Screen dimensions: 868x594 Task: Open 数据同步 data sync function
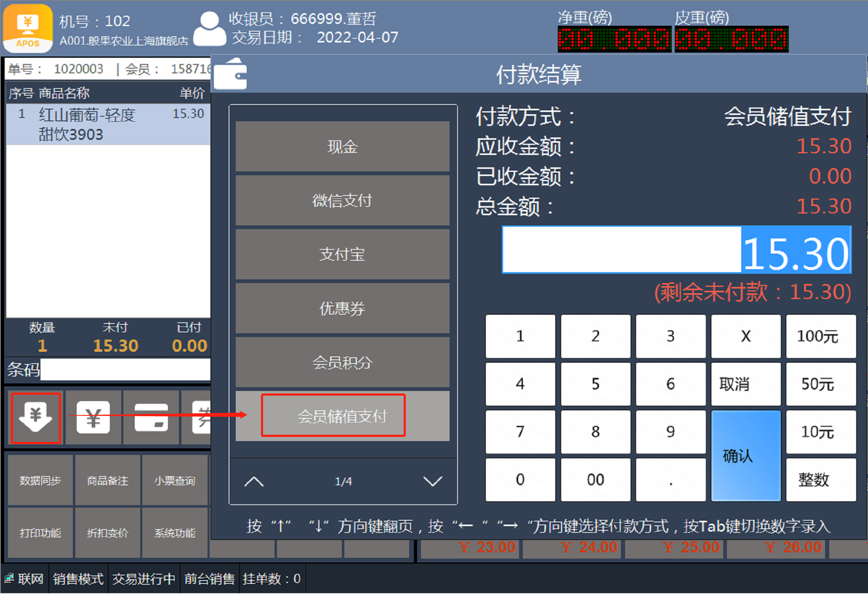click(40, 480)
